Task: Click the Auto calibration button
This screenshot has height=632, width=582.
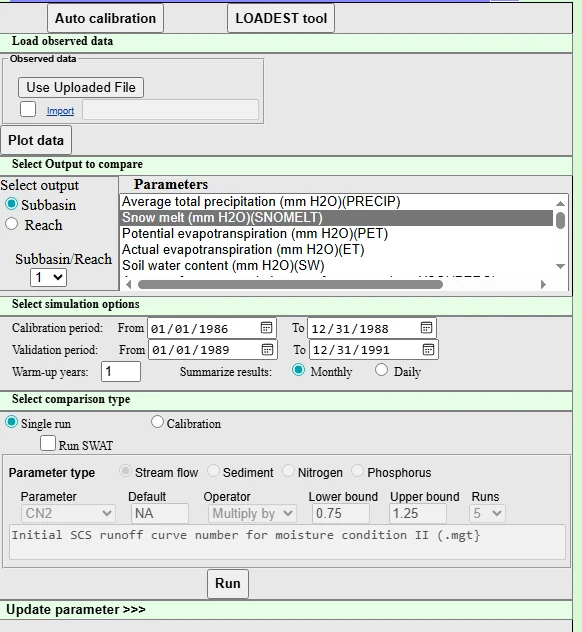Action: tap(105, 18)
